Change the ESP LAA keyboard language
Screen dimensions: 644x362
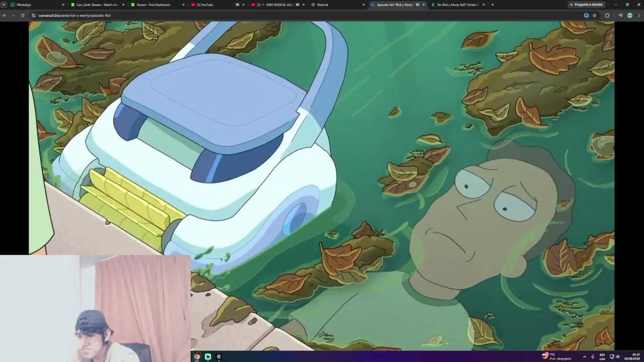coord(602,356)
